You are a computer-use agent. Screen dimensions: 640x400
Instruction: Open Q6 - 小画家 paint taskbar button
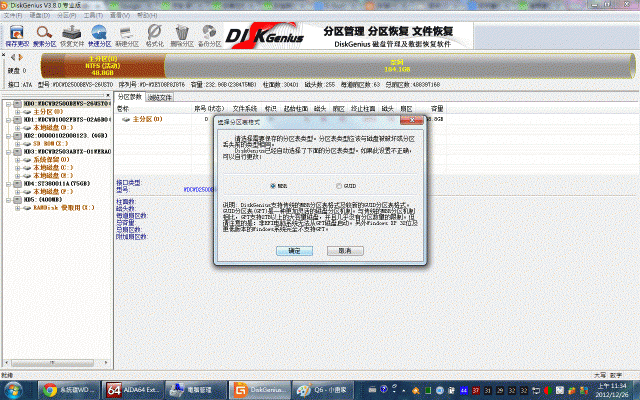click(323, 390)
